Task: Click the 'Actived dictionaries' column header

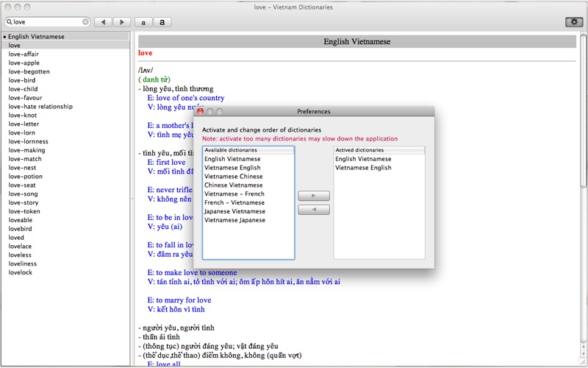Action: (x=379, y=150)
